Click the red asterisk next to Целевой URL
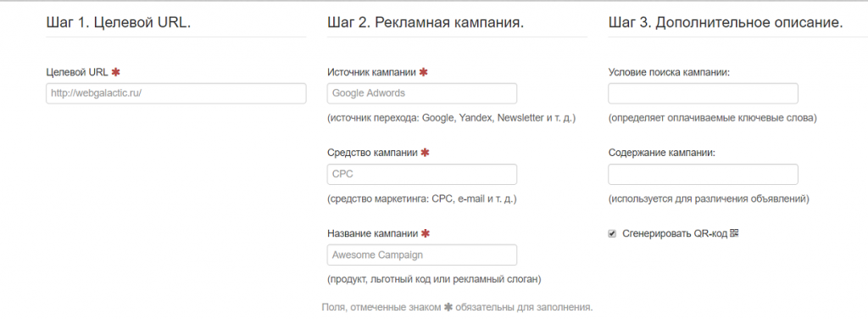 coord(115,72)
